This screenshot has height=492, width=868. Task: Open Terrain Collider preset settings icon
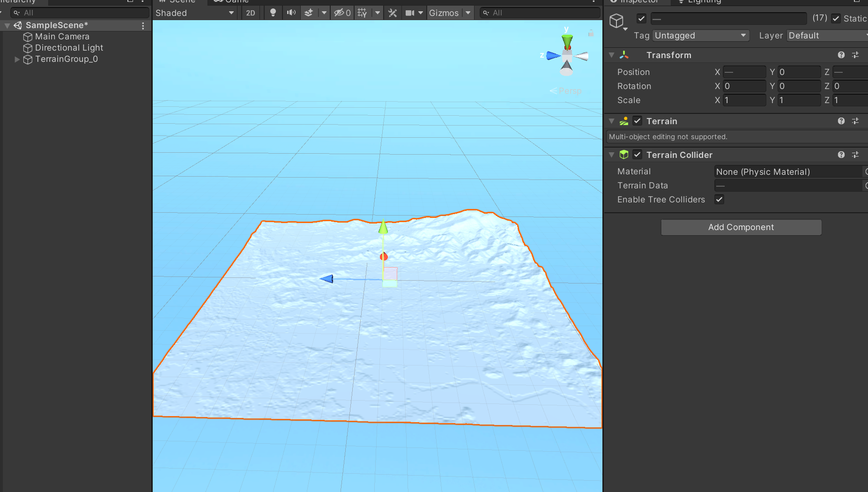pos(855,155)
